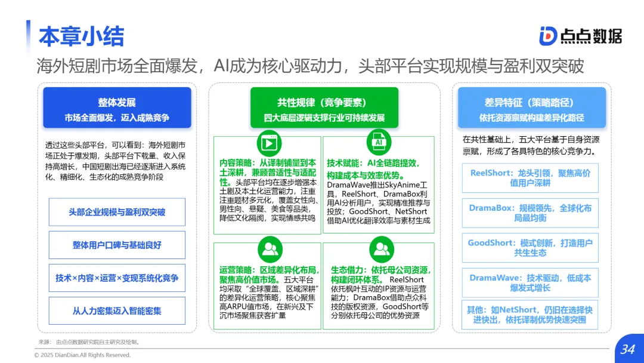Click the ReelShort 龙头引领 box
The width and height of the screenshot is (644, 363).
click(530, 178)
